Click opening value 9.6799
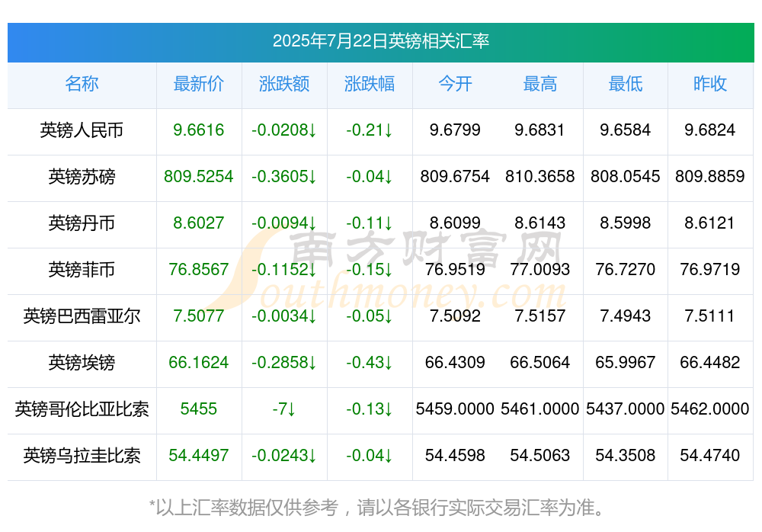The image size is (762, 532). (x=455, y=130)
